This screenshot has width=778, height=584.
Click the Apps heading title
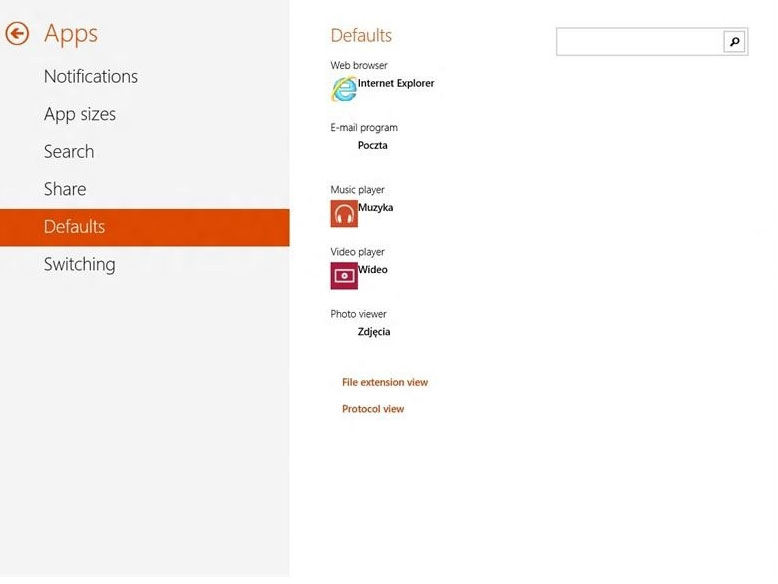71,35
